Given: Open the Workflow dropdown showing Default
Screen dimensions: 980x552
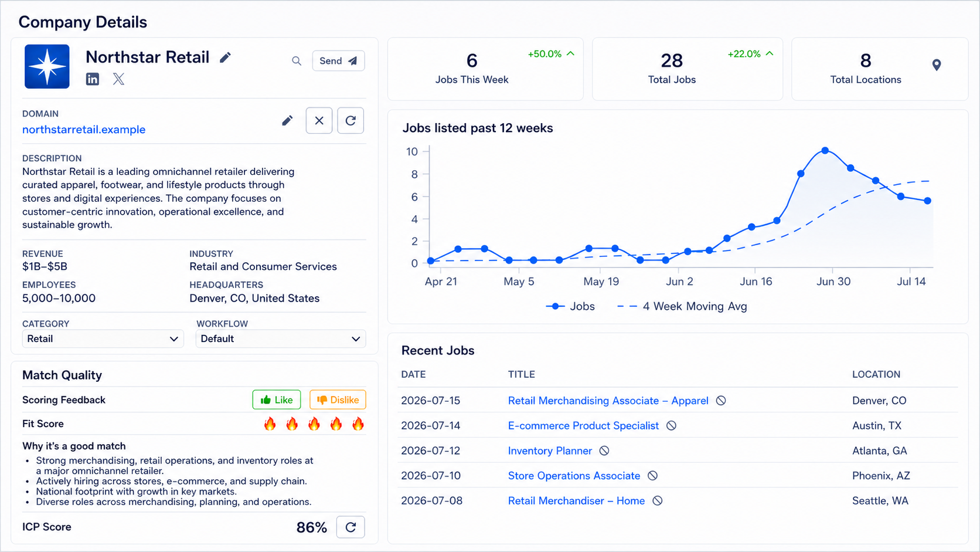Looking at the screenshot, I should click(281, 339).
